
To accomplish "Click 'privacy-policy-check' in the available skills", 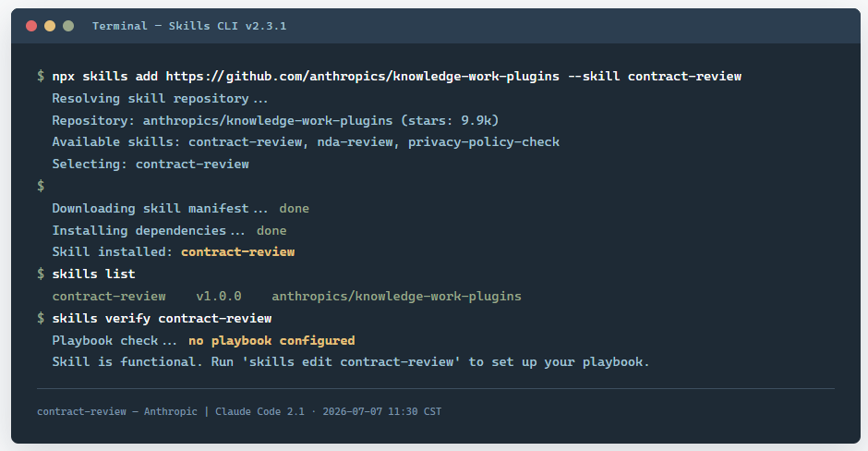I will point(484,142).
